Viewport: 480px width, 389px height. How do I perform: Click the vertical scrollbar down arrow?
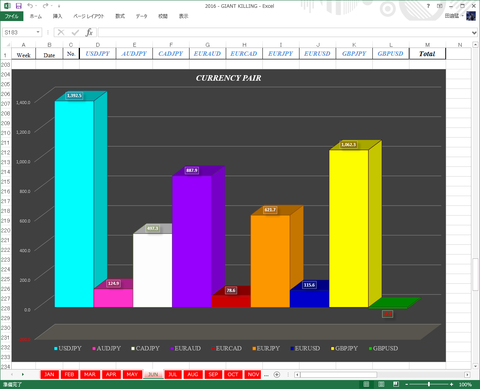click(475, 366)
